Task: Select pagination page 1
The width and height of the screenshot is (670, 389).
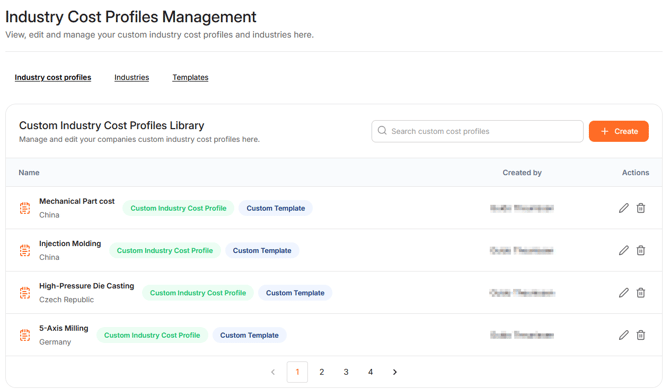Action: pos(297,372)
